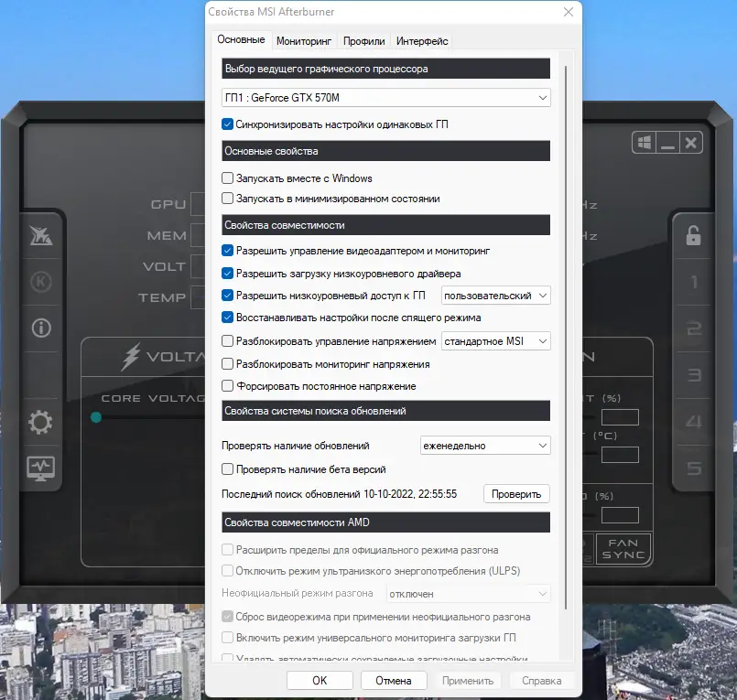Screen dimensions: 737x700
Task: Toggle Разрешить управление видеоадаптером и мониторинг
Action: [227, 251]
